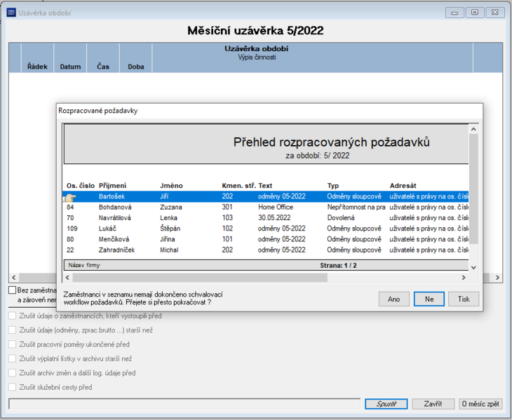This screenshot has width=512, height=420.
Task: Click the progress field beside Spustit
Action: 184,404
